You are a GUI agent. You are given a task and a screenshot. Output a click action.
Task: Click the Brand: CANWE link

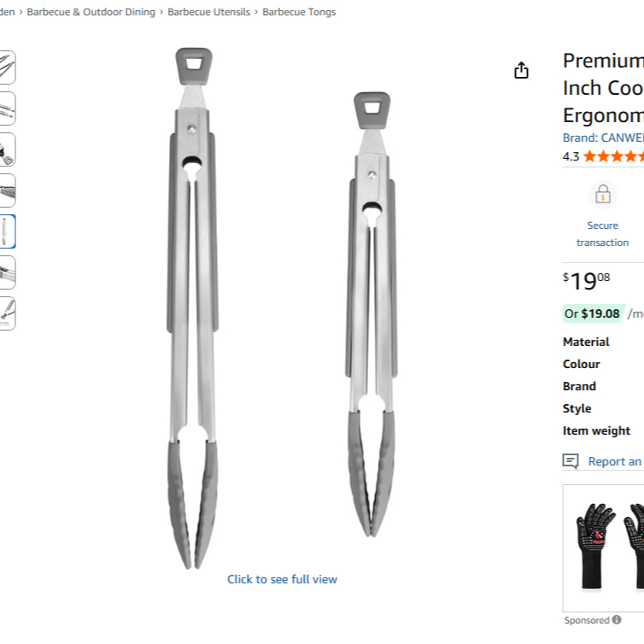click(602, 138)
